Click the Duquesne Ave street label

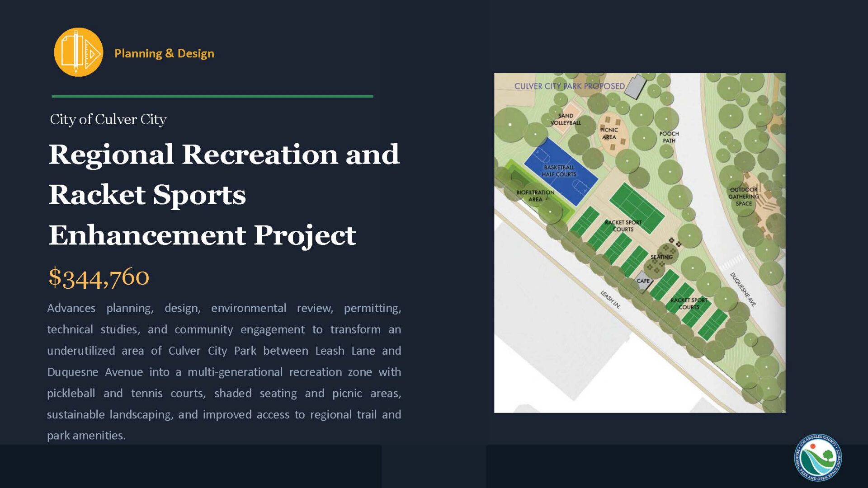(743, 290)
